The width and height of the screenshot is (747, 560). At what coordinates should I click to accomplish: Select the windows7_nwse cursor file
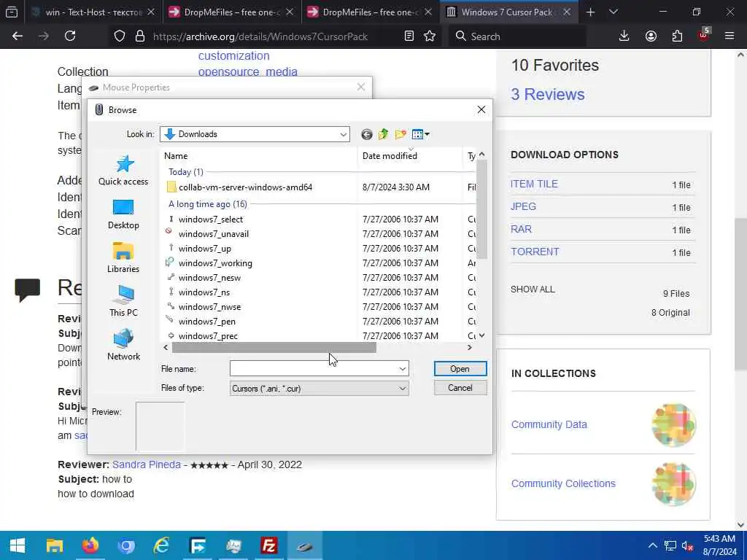[204, 307]
